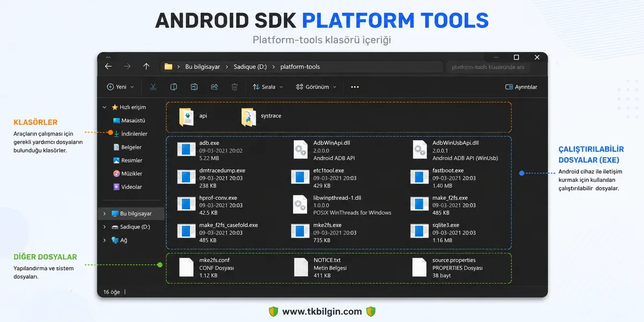Open Videolar in the sidebar
The height and width of the screenshot is (322, 644).
click(127, 187)
